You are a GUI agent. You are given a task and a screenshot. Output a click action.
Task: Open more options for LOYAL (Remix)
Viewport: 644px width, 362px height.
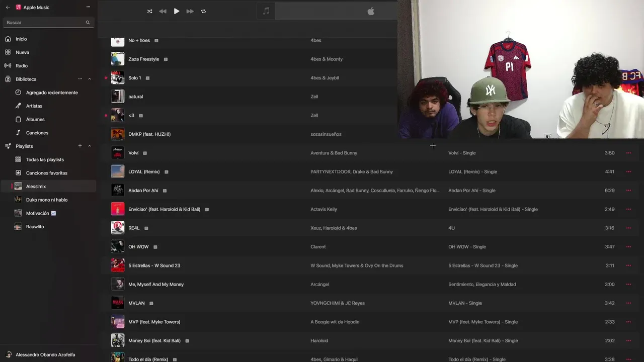(x=628, y=171)
